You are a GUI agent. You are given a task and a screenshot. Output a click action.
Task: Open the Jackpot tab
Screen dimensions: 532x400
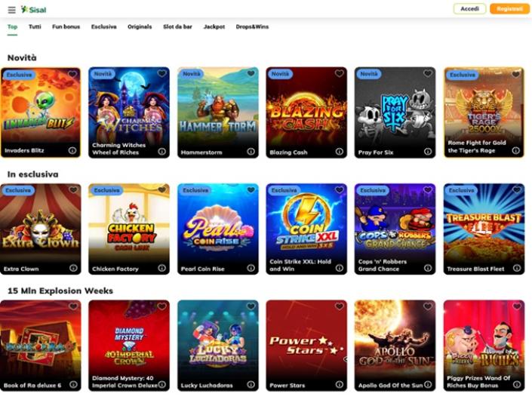(x=214, y=26)
